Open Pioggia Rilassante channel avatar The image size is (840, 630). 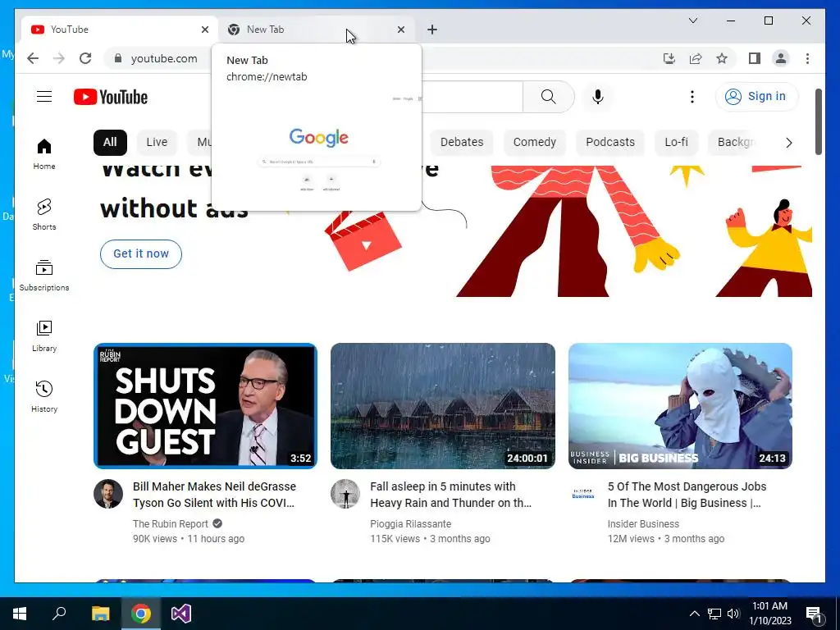[x=345, y=494]
